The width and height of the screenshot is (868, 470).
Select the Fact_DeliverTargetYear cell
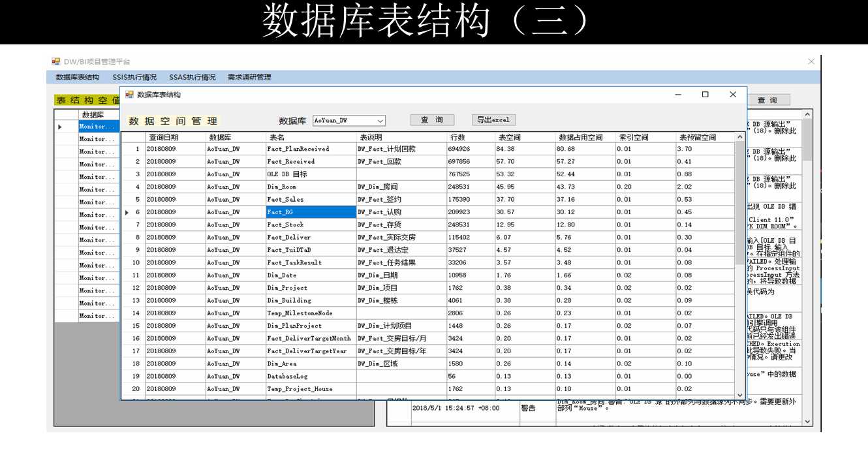[311, 351]
